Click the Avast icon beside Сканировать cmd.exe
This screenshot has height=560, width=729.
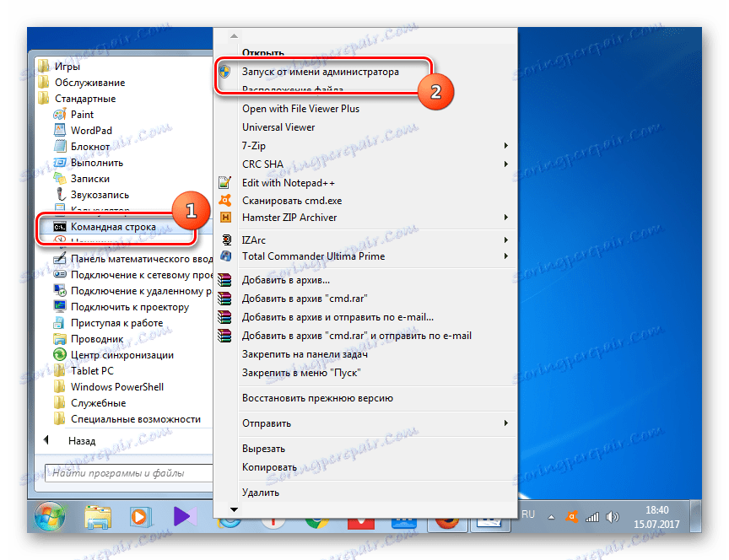[x=225, y=200]
